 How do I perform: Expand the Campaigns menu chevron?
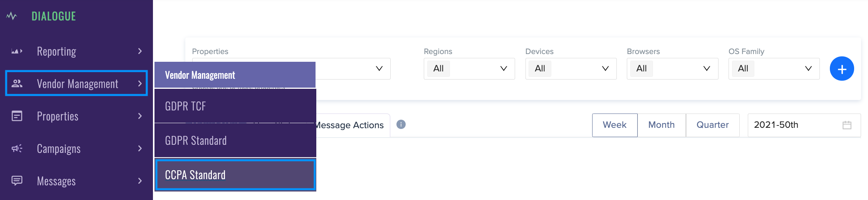click(140, 148)
